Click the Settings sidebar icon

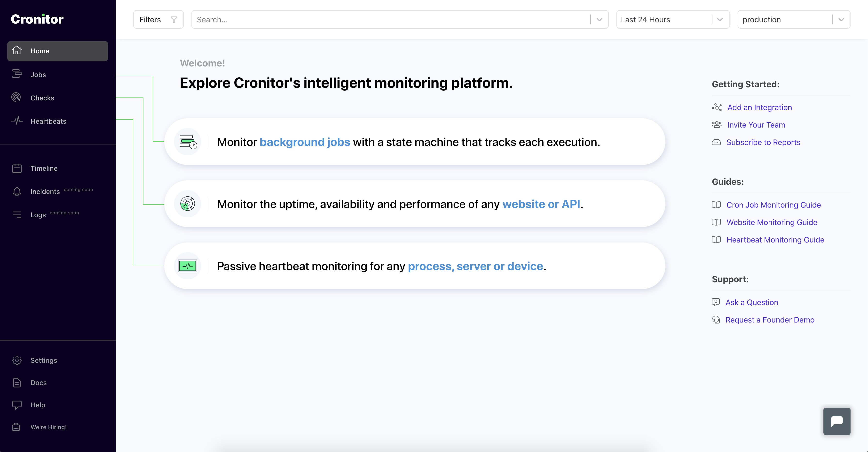pos(17,360)
